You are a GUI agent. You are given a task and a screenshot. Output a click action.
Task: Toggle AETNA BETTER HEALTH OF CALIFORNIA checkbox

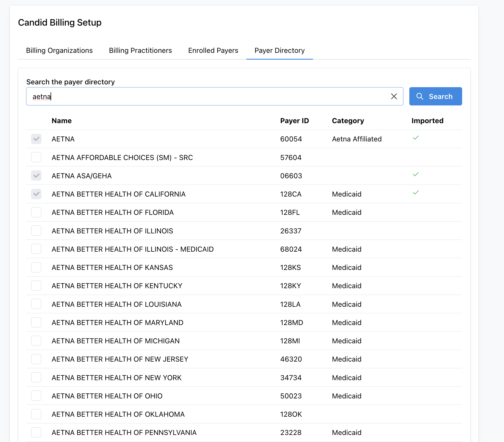tap(36, 194)
